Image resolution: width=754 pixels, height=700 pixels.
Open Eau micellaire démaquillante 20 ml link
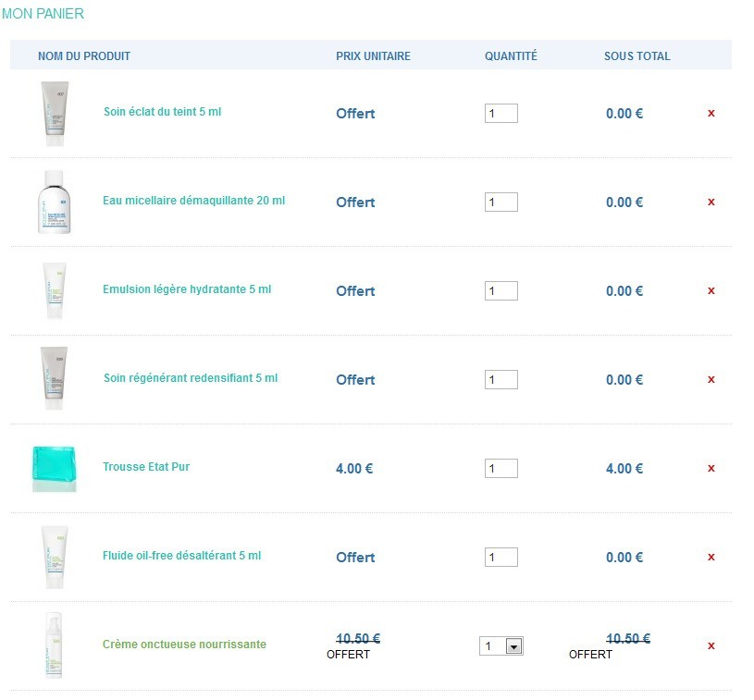(193, 201)
